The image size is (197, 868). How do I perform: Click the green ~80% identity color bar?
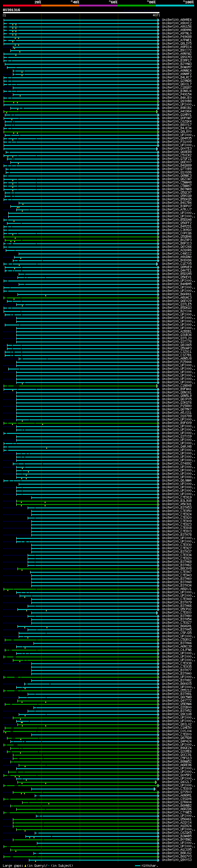[x=137, y=6]
